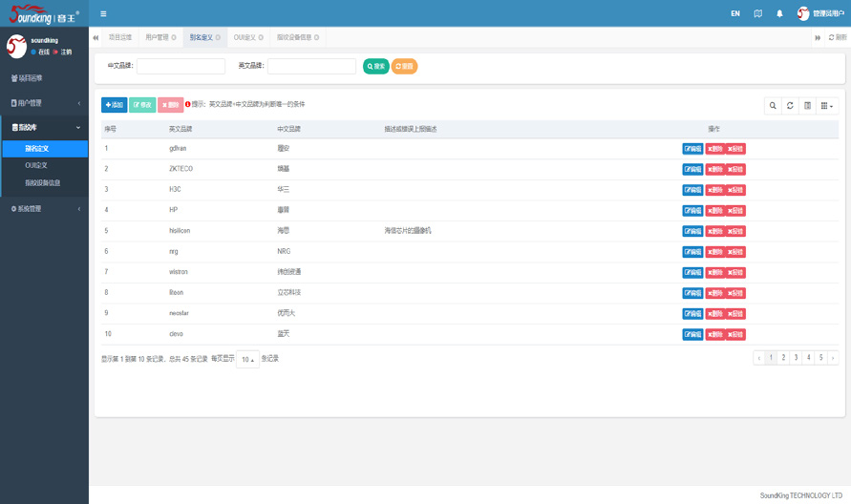Refresh the table with the circular arrows icon

pyautogui.click(x=790, y=106)
